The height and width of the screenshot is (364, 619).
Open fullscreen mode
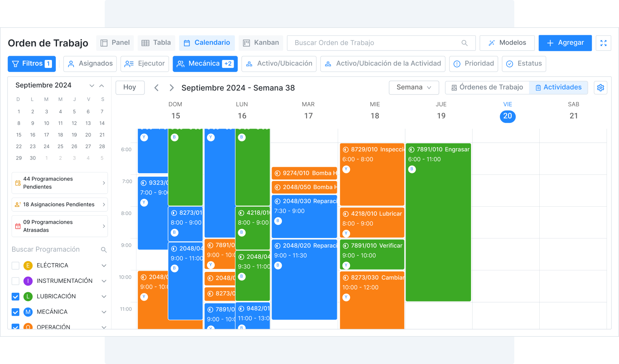point(603,43)
